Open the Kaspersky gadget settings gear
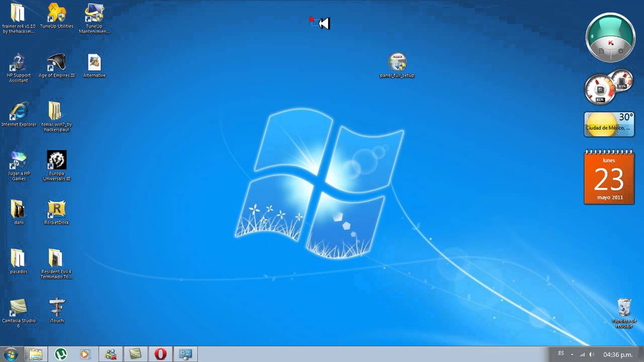644x362 pixels. click(x=620, y=51)
